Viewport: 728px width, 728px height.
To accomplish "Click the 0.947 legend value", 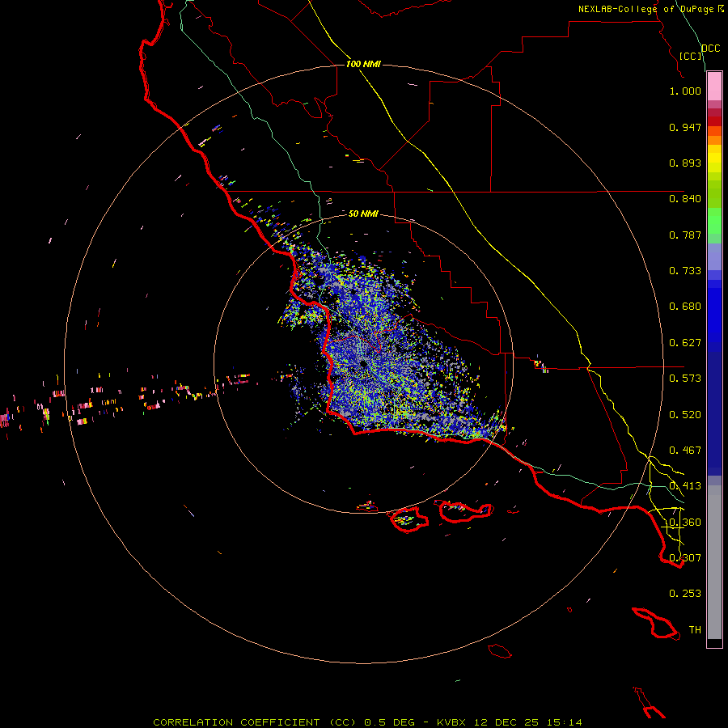I will pyautogui.click(x=685, y=127).
